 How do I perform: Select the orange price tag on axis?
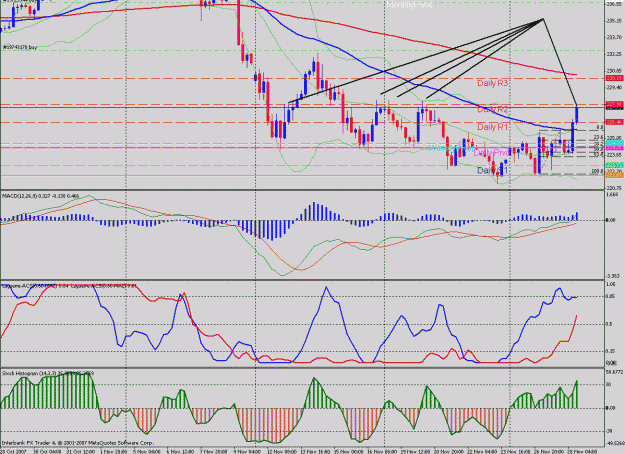[x=614, y=175]
